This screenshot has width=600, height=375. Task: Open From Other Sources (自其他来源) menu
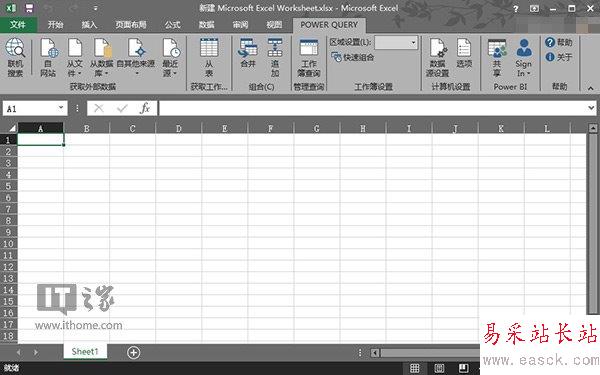136,57
